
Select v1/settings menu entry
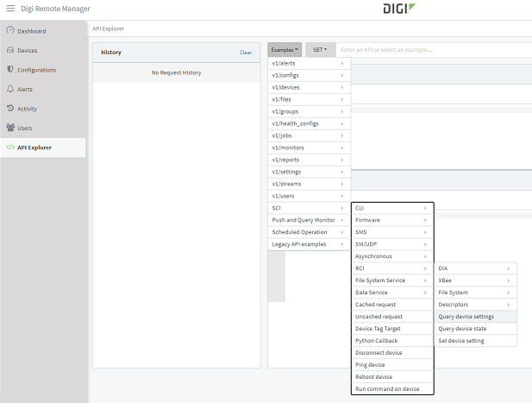click(x=309, y=172)
